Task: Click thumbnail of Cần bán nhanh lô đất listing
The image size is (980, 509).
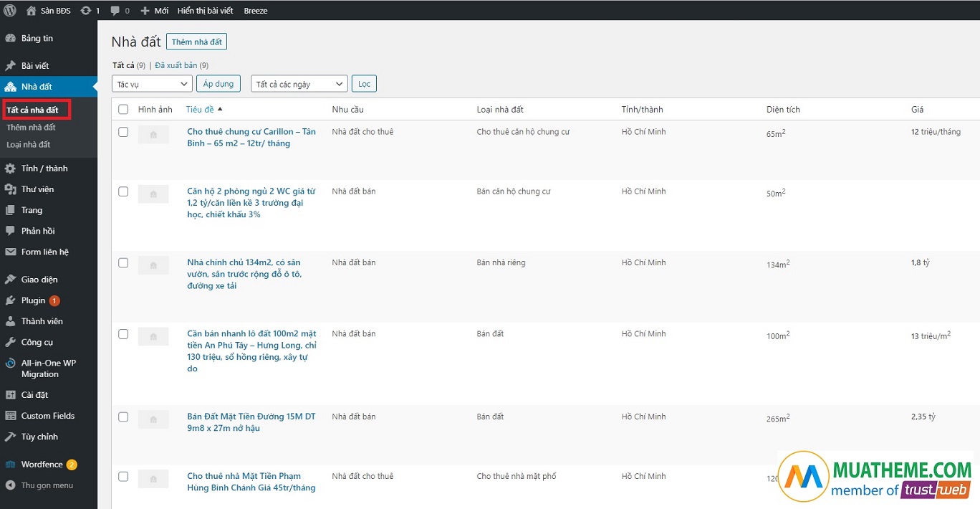Action: click(x=153, y=336)
